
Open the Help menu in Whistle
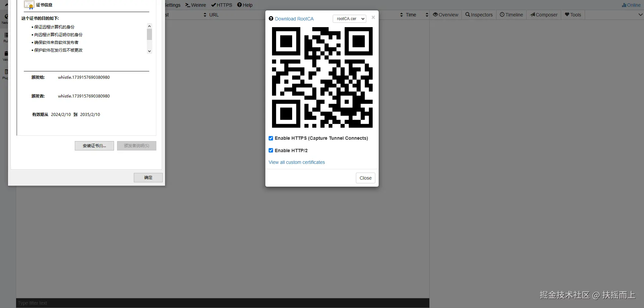pyautogui.click(x=245, y=5)
